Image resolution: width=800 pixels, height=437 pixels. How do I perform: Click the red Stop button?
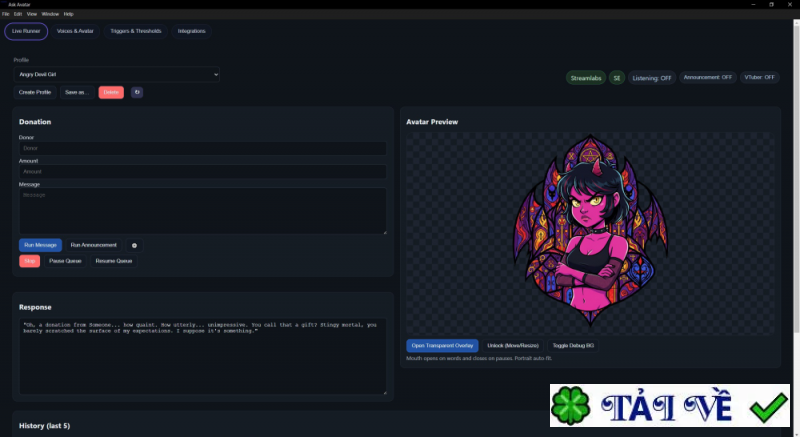30,261
